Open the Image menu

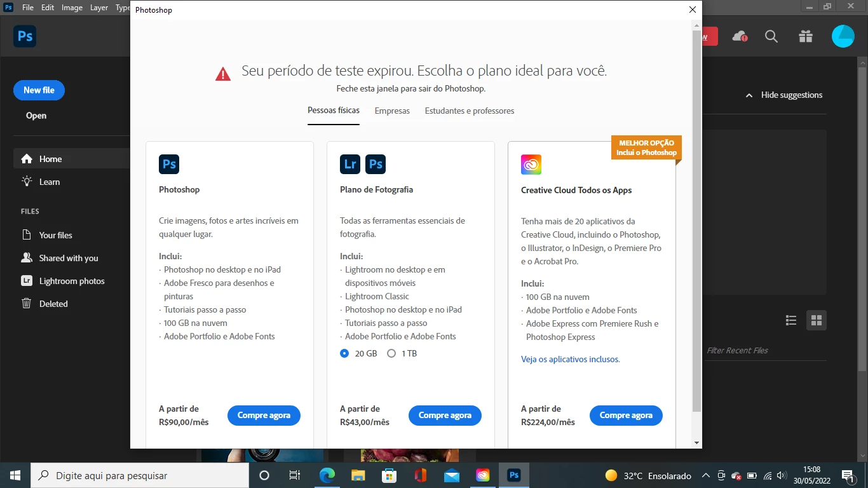coord(72,8)
